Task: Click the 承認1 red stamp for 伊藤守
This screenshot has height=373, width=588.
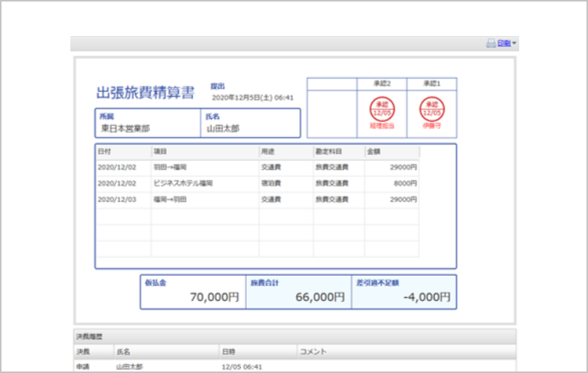Action: pyautogui.click(x=432, y=109)
